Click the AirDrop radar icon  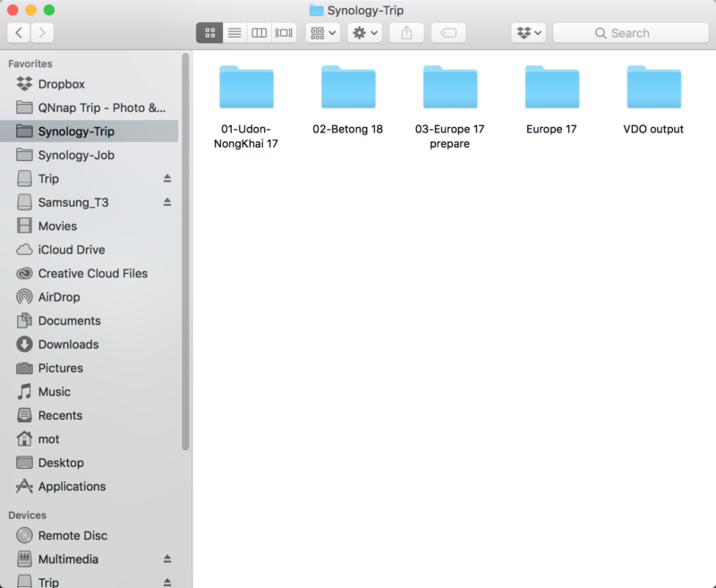tap(24, 297)
